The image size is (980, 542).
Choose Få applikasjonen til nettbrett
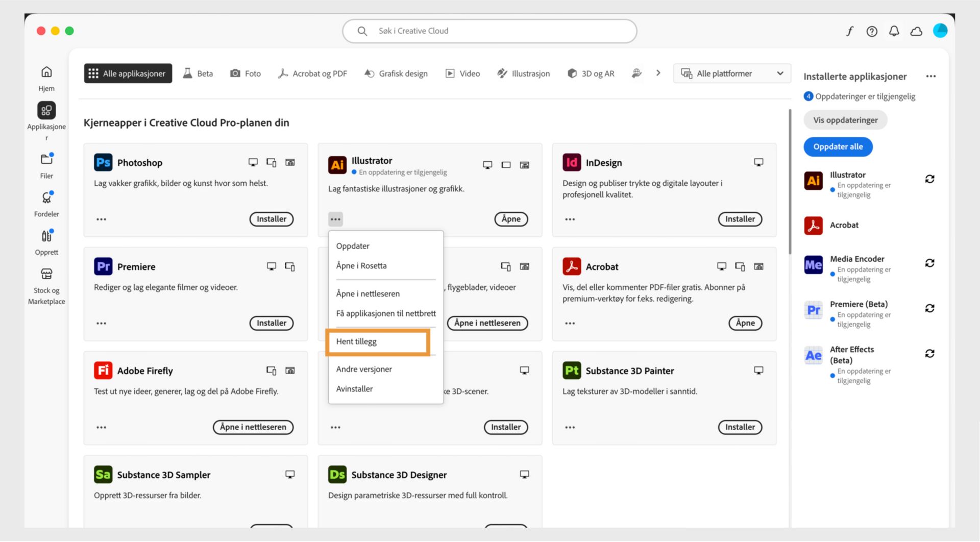tap(385, 313)
